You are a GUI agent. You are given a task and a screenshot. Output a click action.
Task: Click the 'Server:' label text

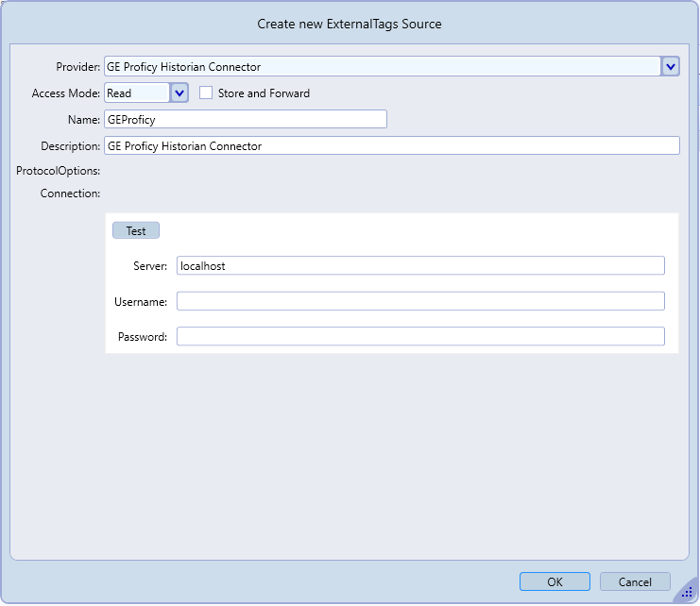pyautogui.click(x=150, y=266)
